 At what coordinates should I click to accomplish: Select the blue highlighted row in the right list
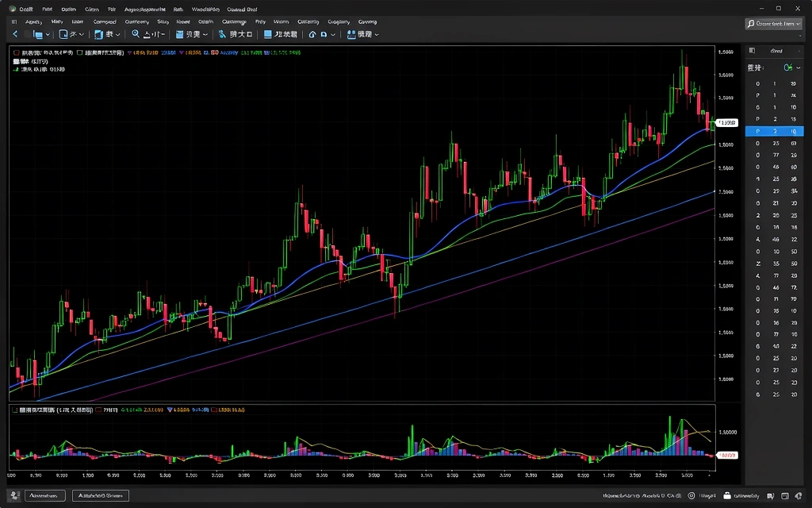pos(775,131)
